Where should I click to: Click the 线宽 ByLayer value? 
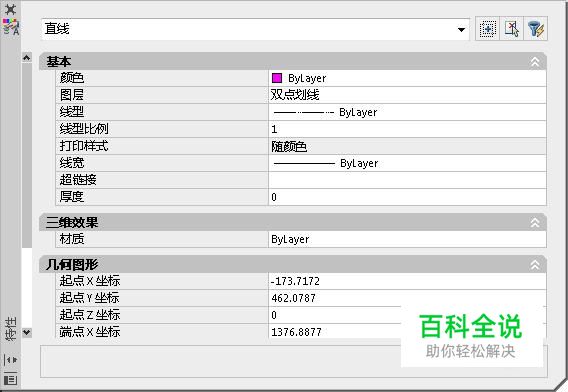pos(408,163)
